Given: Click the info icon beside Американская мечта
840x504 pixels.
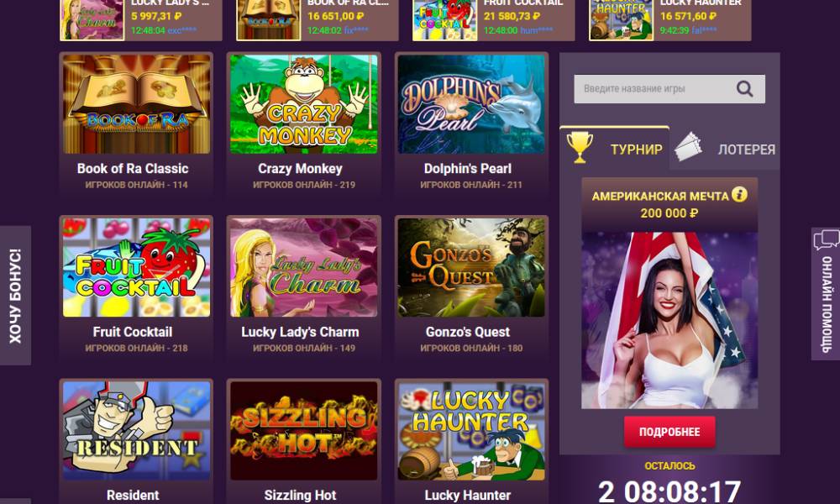Looking at the screenshot, I should coord(739,194).
